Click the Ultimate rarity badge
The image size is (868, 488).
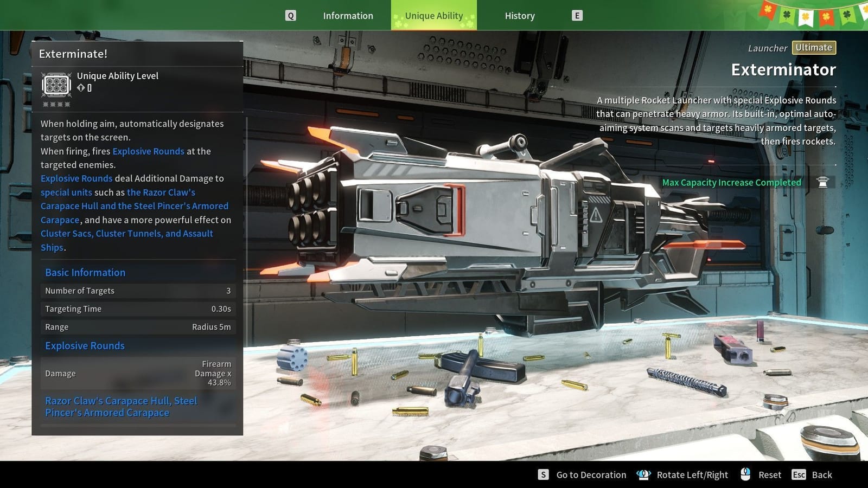pyautogui.click(x=813, y=47)
